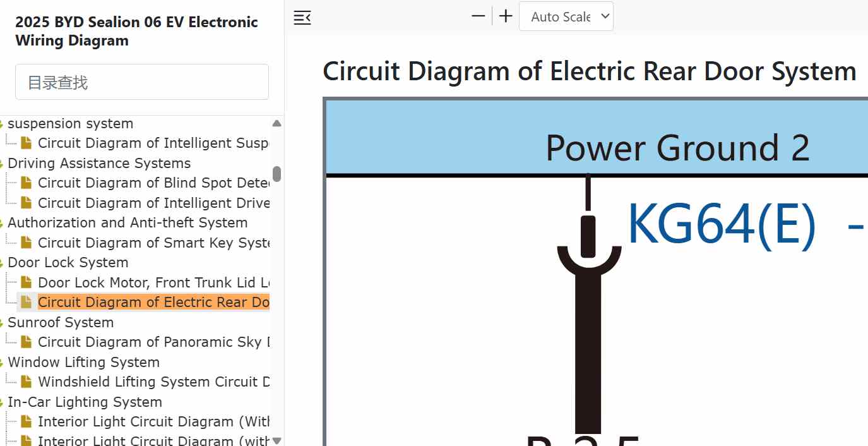The image size is (868, 446).
Task: Click the tree scrollbar down arrow
Action: click(276, 440)
